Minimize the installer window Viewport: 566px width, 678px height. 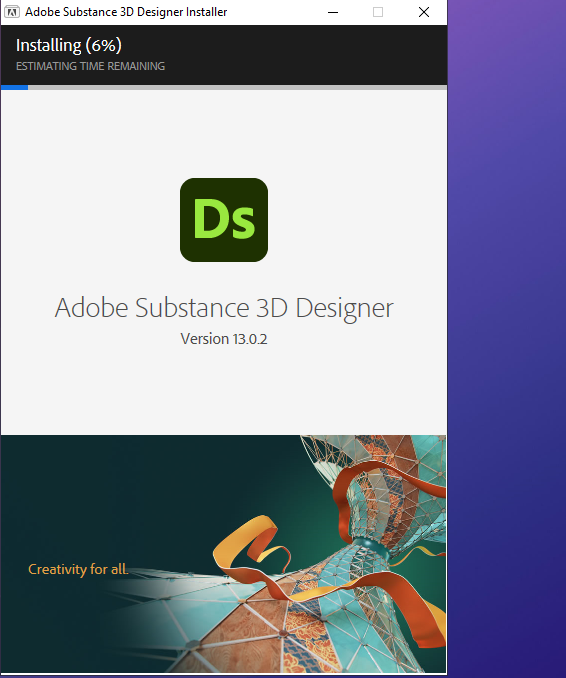(333, 12)
